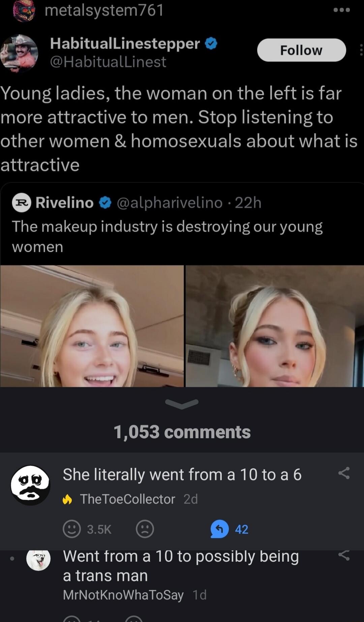Screen dimensions: 364x622
Task: Open the @alpharivelino handle link
Action: point(170,203)
